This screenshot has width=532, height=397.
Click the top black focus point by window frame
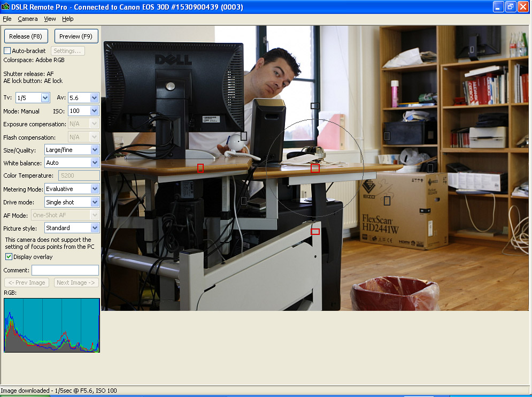[x=315, y=106]
